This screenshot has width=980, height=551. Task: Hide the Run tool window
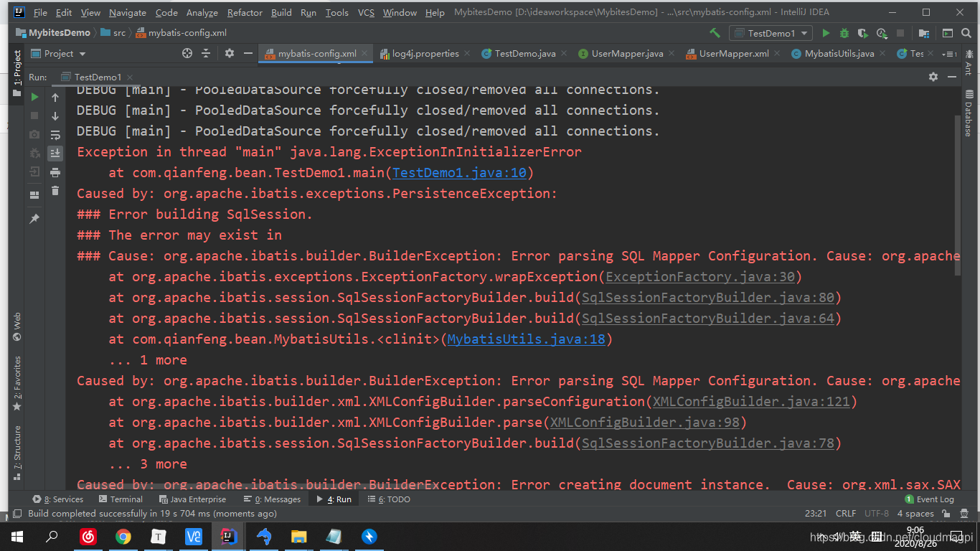coord(952,77)
